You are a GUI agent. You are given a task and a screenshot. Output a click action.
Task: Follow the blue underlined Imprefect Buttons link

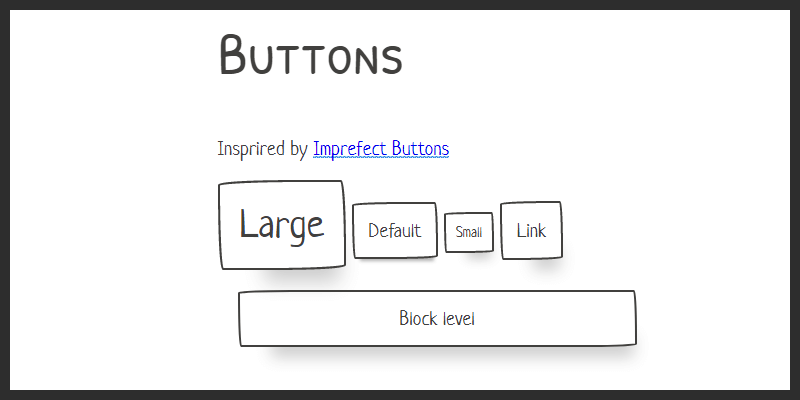(381, 149)
